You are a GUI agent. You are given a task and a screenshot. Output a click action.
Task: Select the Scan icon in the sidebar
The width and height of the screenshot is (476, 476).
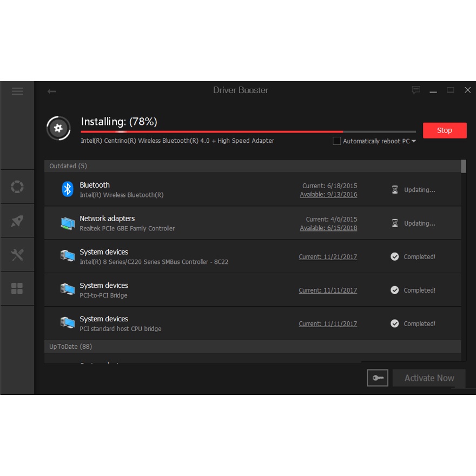coord(17,187)
